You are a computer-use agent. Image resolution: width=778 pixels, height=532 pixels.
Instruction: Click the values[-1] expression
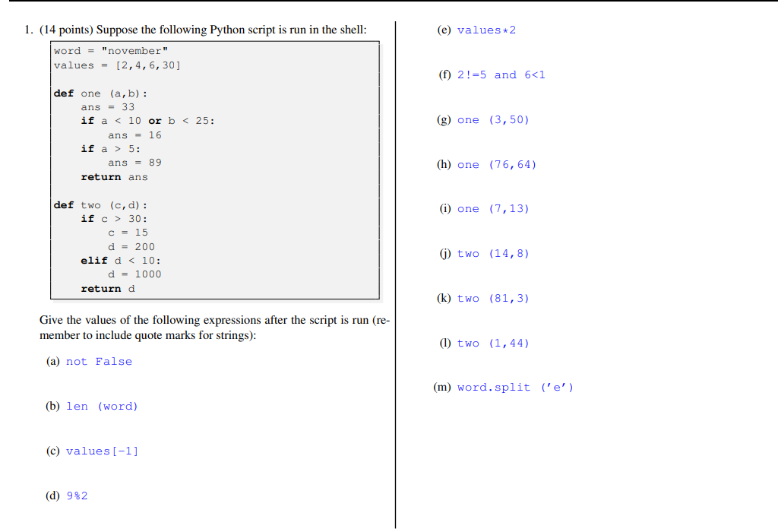pyautogui.click(x=103, y=451)
